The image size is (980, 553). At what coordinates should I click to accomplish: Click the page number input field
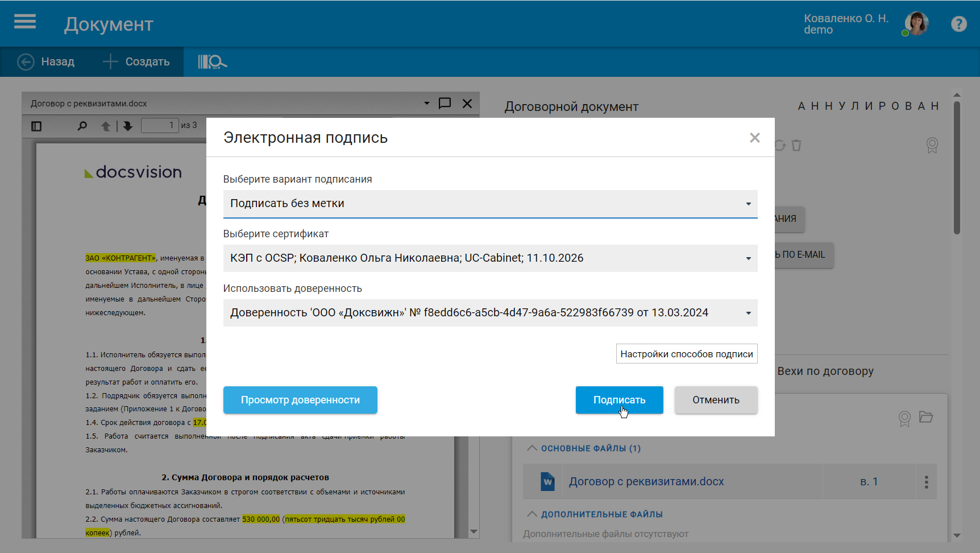click(159, 125)
